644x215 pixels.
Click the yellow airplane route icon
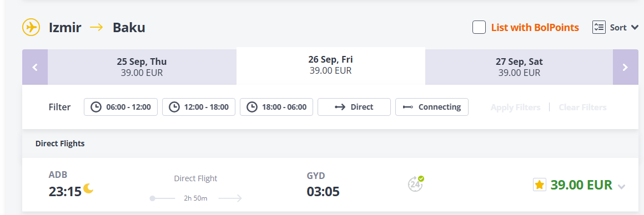pos(31,28)
